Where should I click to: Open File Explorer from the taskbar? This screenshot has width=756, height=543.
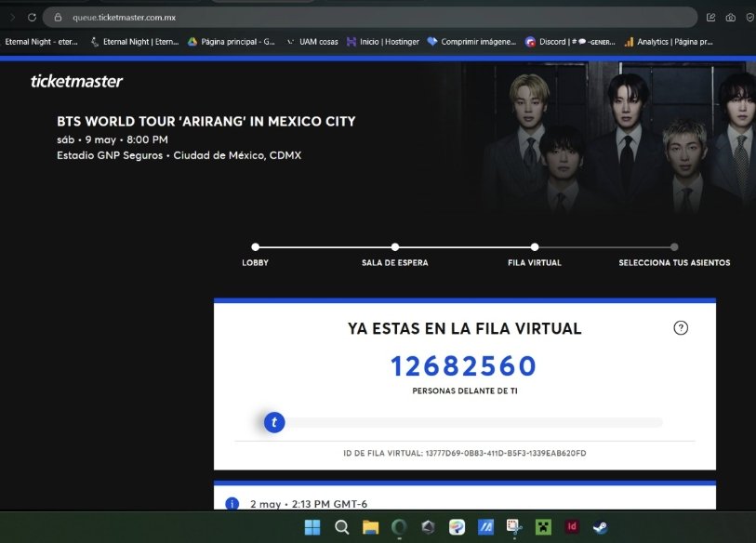point(370,527)
